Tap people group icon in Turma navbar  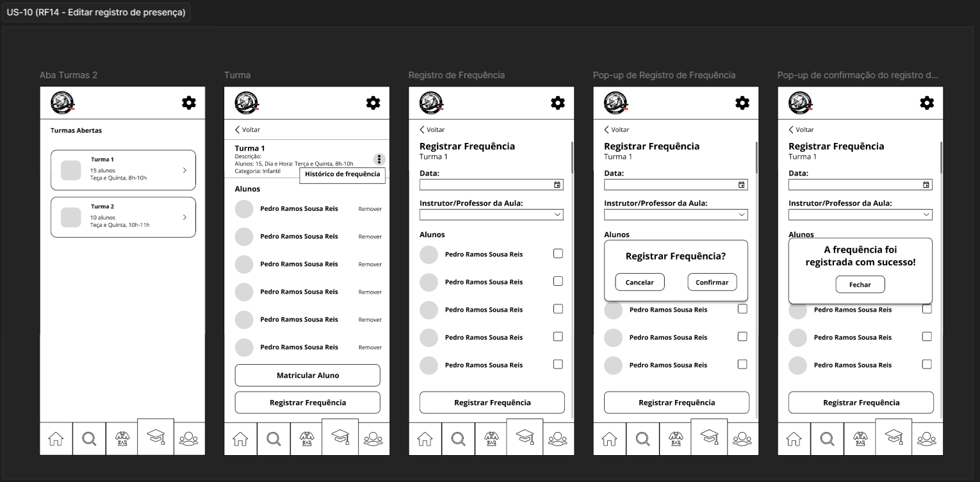(373, 439)
